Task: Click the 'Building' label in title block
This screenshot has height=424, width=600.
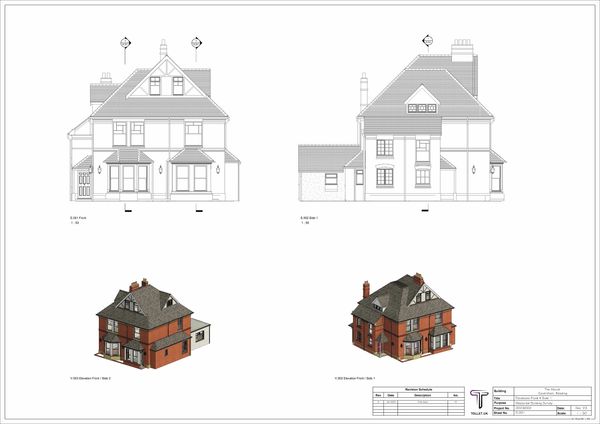Action: click(x=500, y=391)
